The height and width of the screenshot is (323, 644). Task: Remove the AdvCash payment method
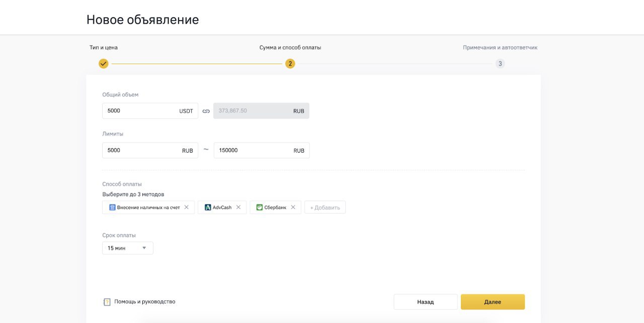(x=238, y=207)
